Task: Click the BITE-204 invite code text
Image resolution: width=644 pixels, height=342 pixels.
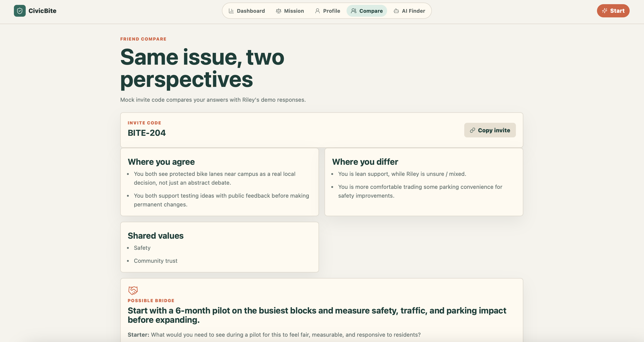Action: click(146, 133)
